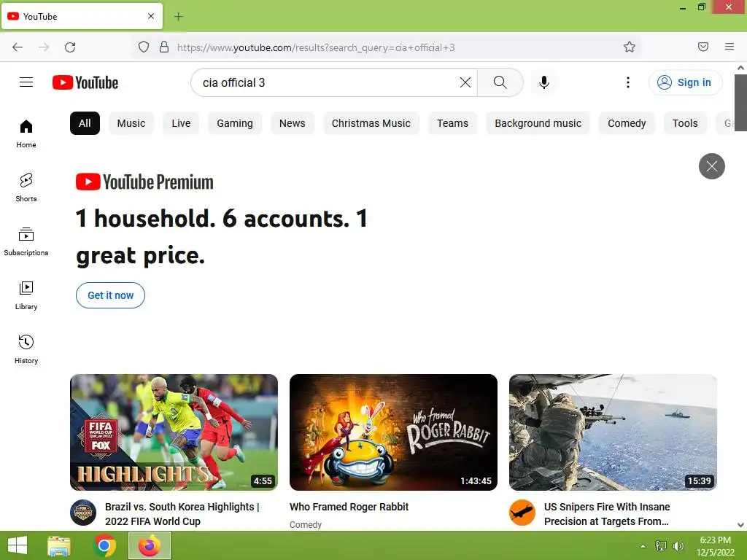
Task: Bookmark this page with the star icon
Action: point(630,47)
